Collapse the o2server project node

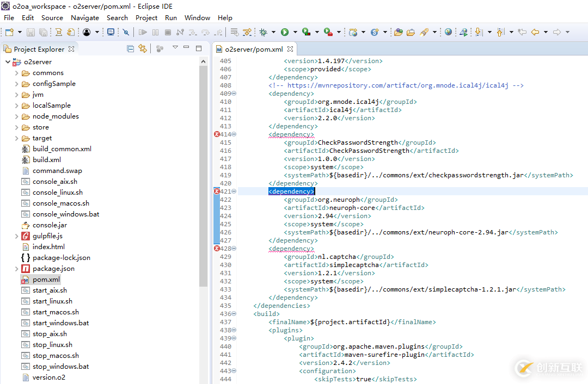coord(8,62)
